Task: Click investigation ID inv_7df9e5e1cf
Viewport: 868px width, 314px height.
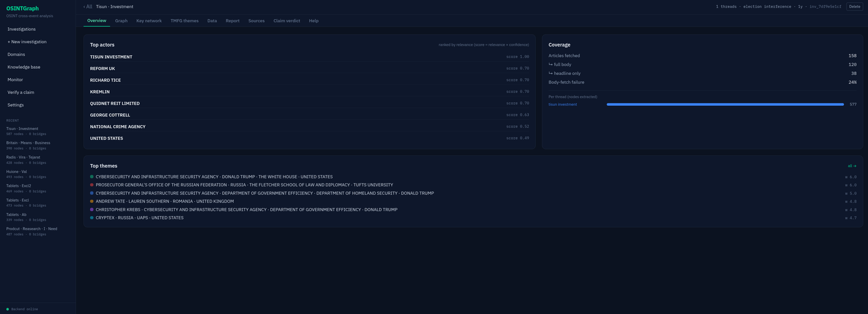Action: pos(825,6)
